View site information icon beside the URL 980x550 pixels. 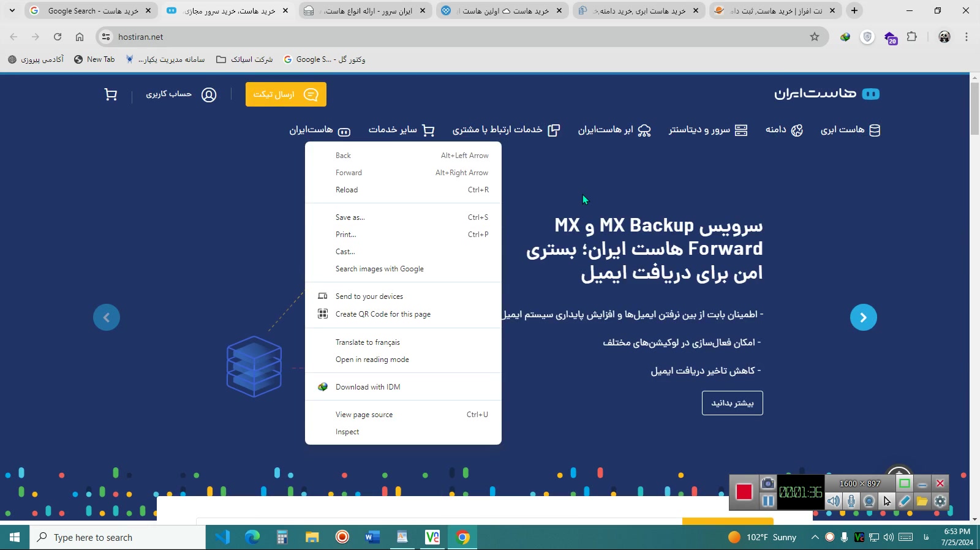coord(106,37)
